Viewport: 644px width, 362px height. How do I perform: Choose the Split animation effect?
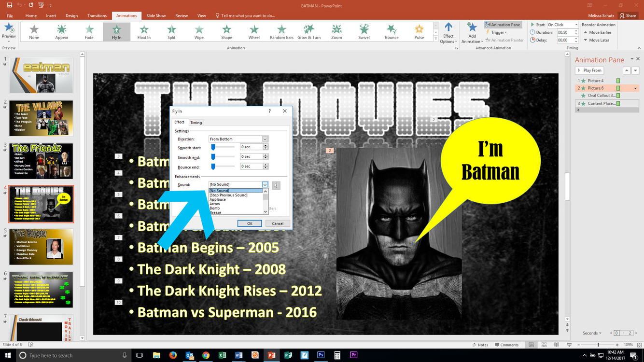(x=171, y=32)
